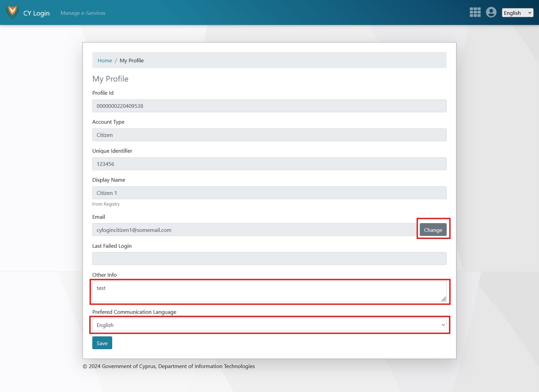Click the Display Name field
Viewport: 539px width, 392px height.
269,193
